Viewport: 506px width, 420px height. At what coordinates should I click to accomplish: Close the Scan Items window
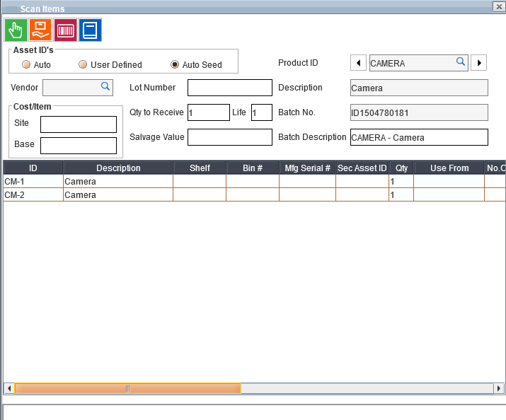498,6
